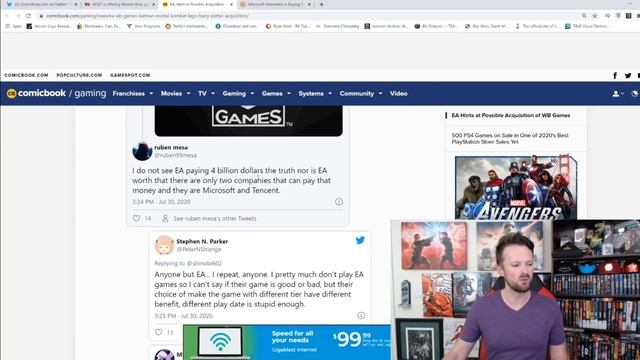Open GAMESPOT.COM top link
640x360 pixels.
(x=130, y=75)
